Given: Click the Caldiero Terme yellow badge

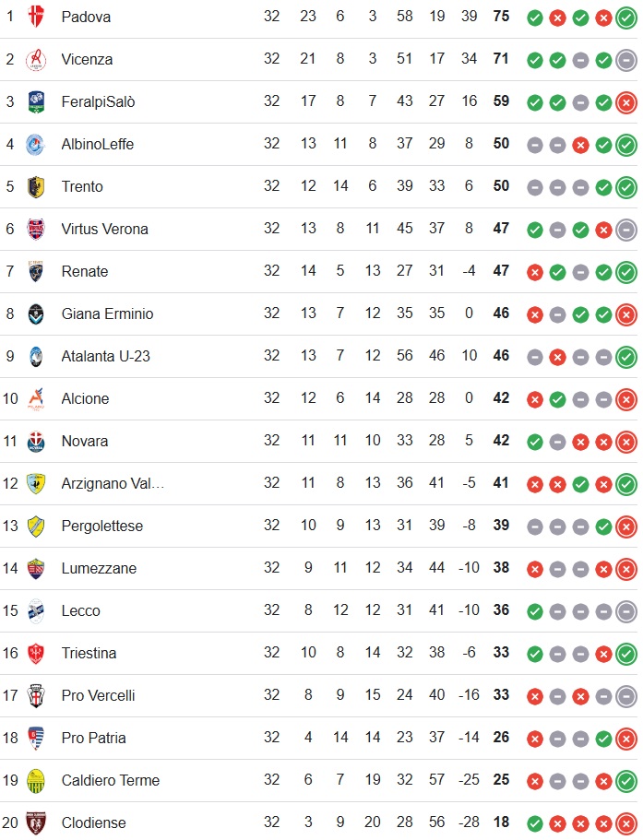Looking at the screenshot, I should click(x=36, y=781).
